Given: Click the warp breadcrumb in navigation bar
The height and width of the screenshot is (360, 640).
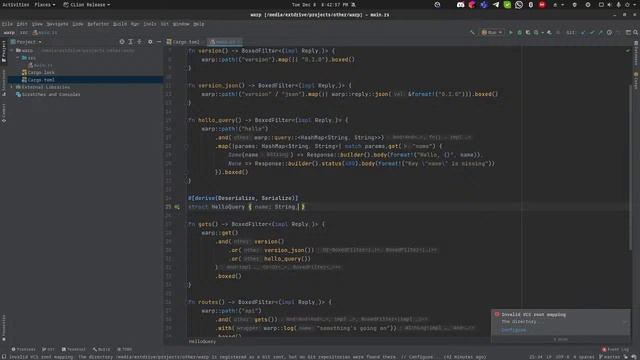Looking at the screenshot, I should (x=9, y=33).
